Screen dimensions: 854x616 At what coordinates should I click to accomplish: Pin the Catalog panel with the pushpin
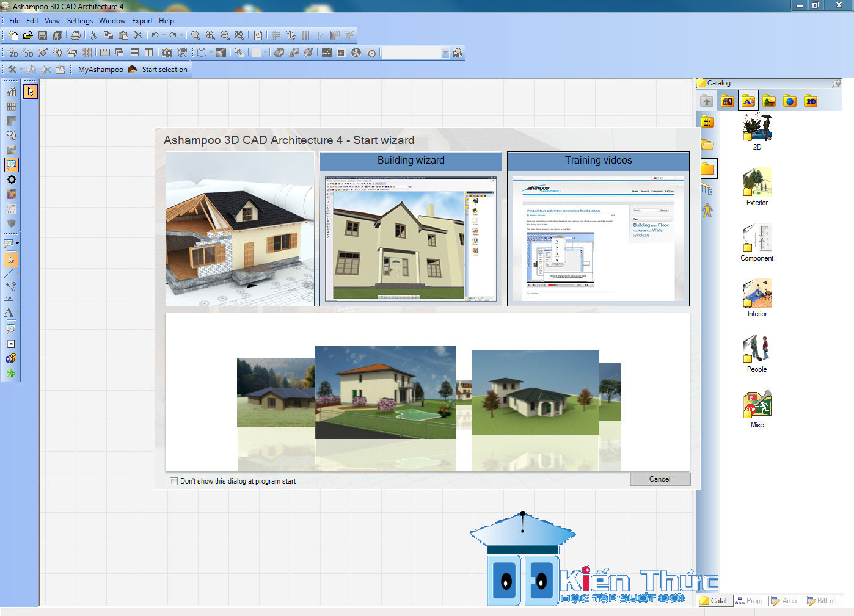tap(836, 83)
